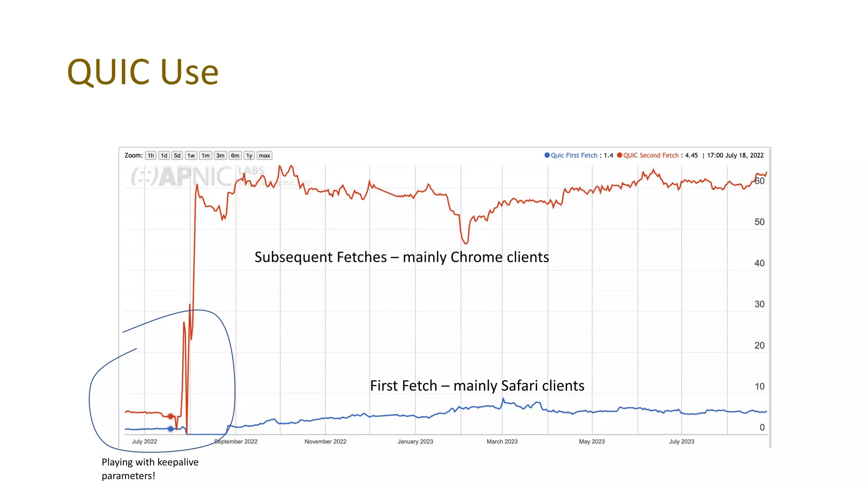Click the 40 y-axis value
Image resolution: width=868 pixels, height=488 pixels.
click(759, 263)
